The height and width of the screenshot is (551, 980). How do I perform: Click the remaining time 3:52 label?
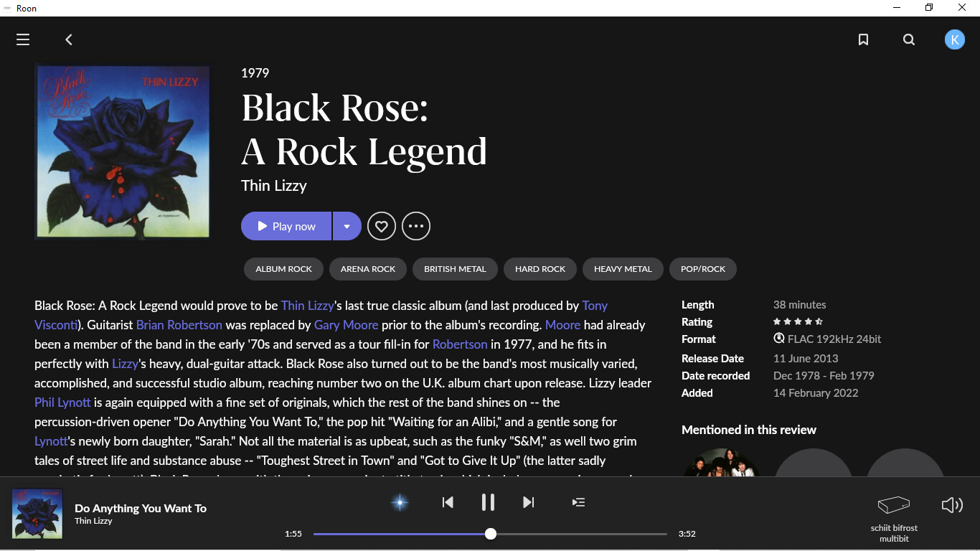click(687, 534)
